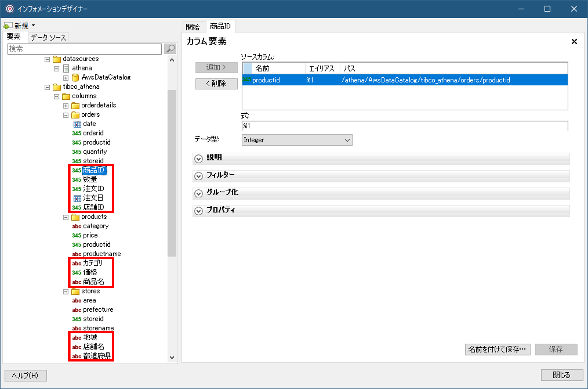This screenshot has width=588, height=389.
Task: Select the productname tree item
Action: (102, 254)
